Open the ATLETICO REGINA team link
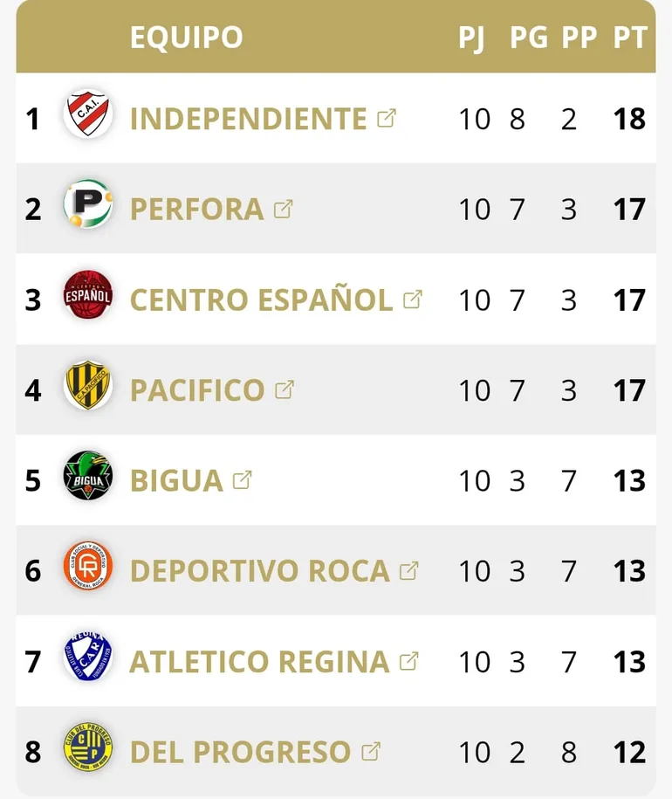Image resolution: width=672 pixels, height=799 pixels. (258, 662)
